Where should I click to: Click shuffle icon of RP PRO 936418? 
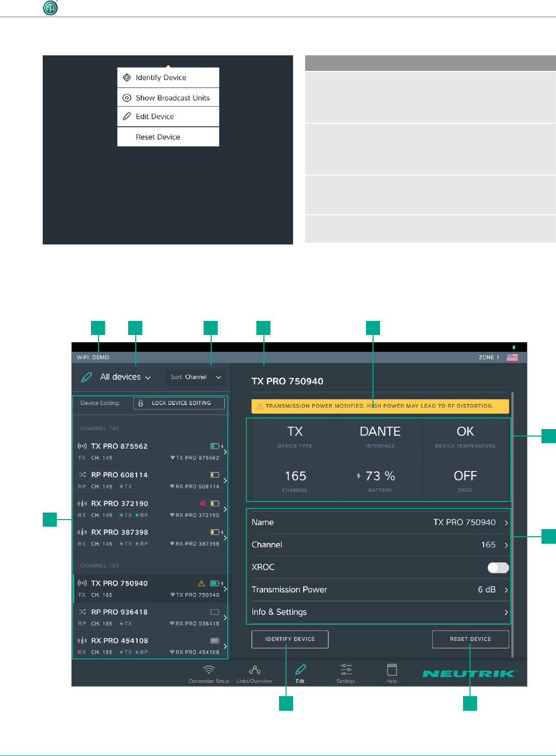coord(82,612)
